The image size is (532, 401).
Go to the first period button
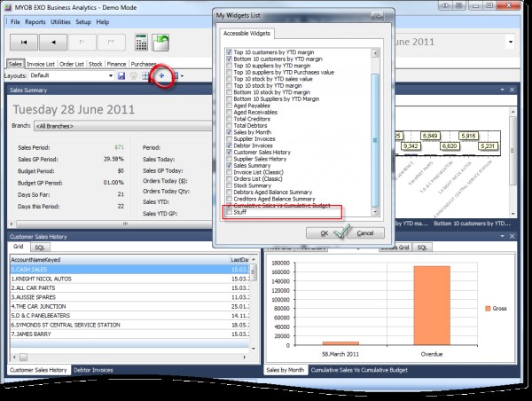point(24,43)
